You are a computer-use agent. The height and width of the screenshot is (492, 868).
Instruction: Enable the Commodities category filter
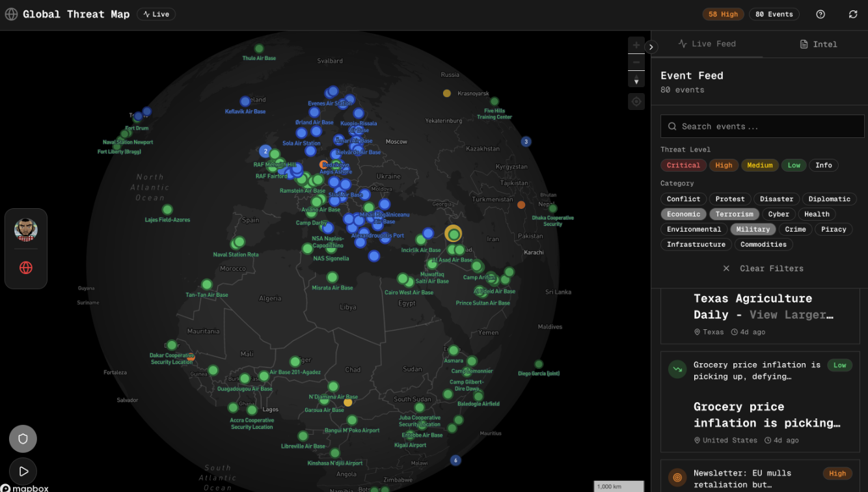pos(763,245)
